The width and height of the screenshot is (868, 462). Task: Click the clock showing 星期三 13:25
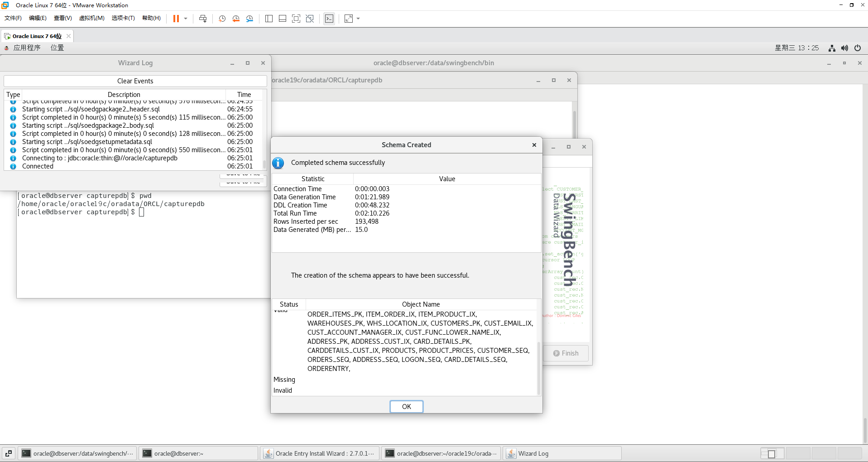(796, 48)
